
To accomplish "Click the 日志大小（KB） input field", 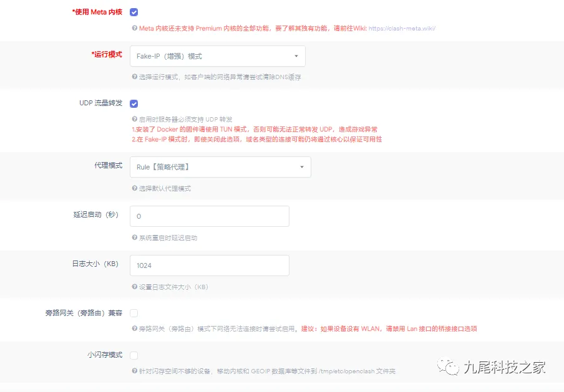I will tap(209, 265).
